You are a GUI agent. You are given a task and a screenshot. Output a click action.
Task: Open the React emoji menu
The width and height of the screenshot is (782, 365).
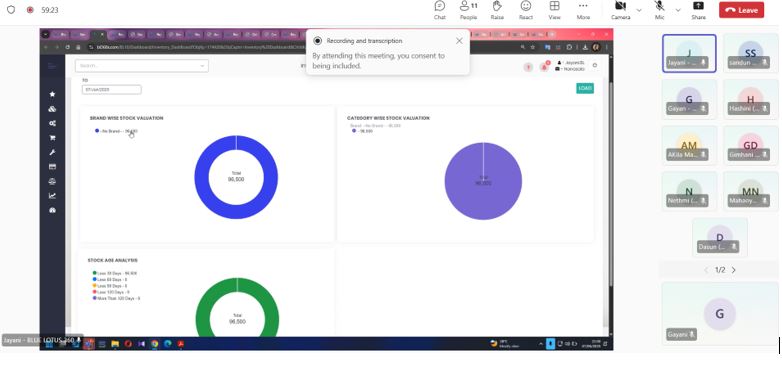coord(526,10)
